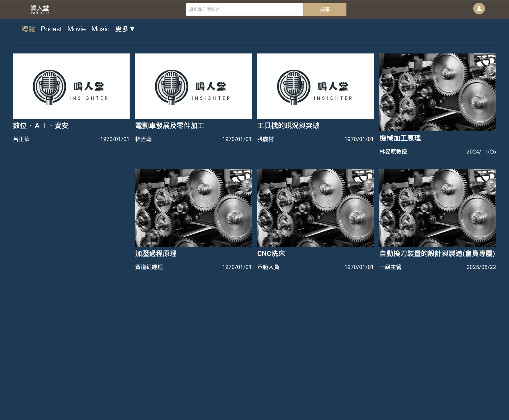Click the CNC洗床 title text
Image resolution: width=509 pixels, height=420 pixels.
tap(271, 254)
